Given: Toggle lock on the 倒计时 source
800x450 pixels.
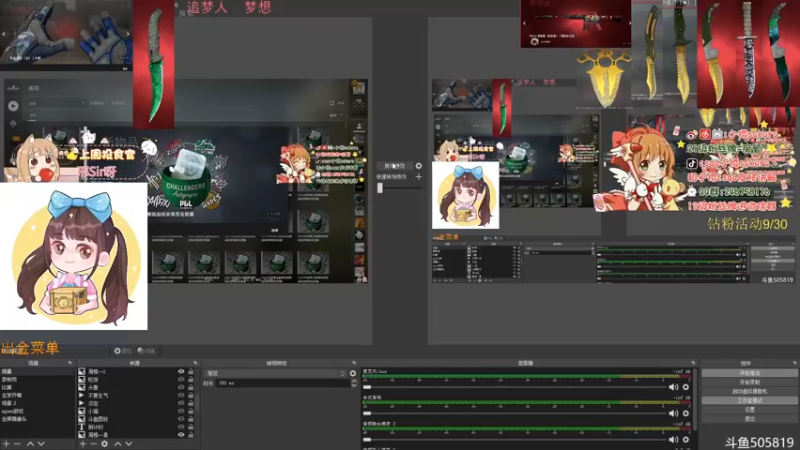Looking at the screenshot, I should (190, 427).
